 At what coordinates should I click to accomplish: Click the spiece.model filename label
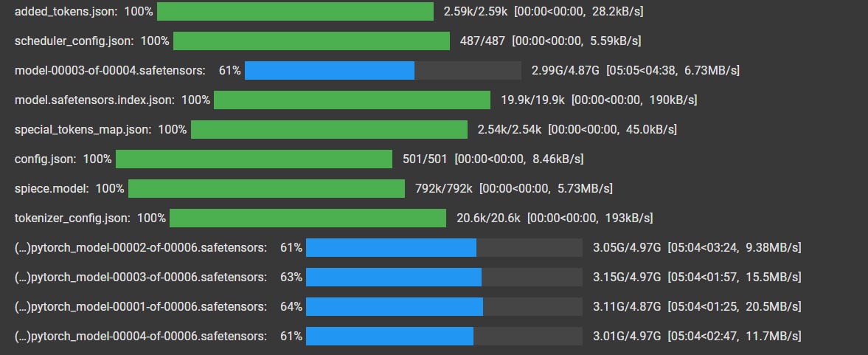click(x=52, y=189)
